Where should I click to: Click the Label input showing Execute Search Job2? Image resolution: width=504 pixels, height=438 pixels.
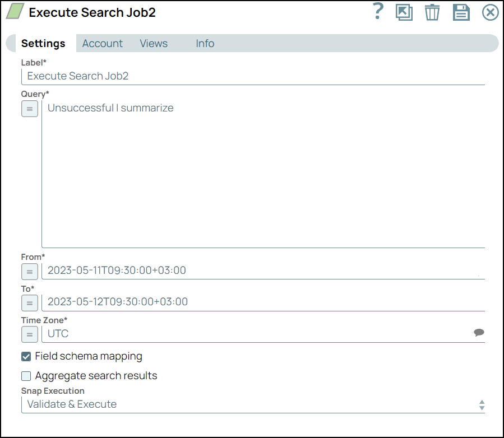click(x=252, y=76)
